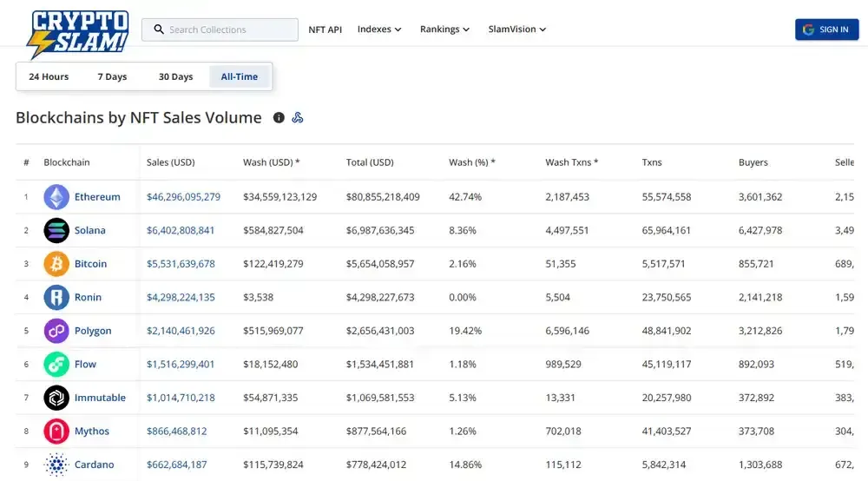Click the Google icon in the Sign In button

(x=808, y=30)
